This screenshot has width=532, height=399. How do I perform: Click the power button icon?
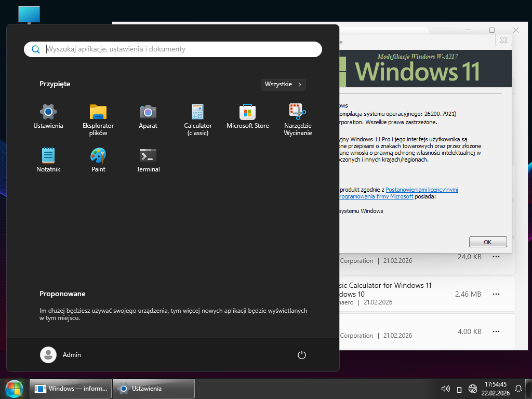pyautogui.click(x=302, y=355)
